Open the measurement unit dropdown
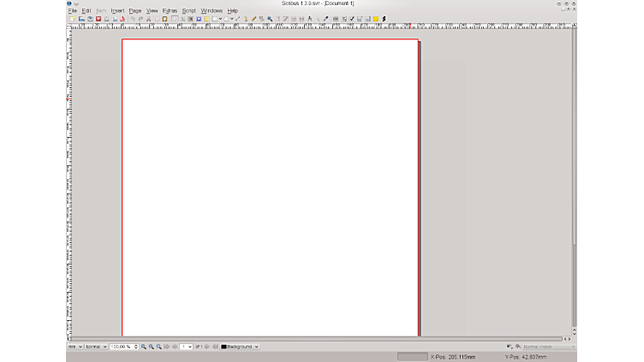 click(75, 347)
